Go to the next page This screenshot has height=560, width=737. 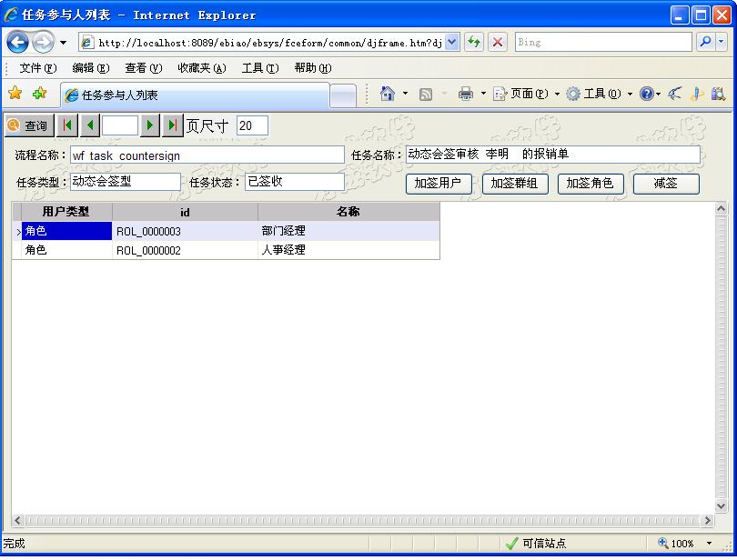[150, 125]
